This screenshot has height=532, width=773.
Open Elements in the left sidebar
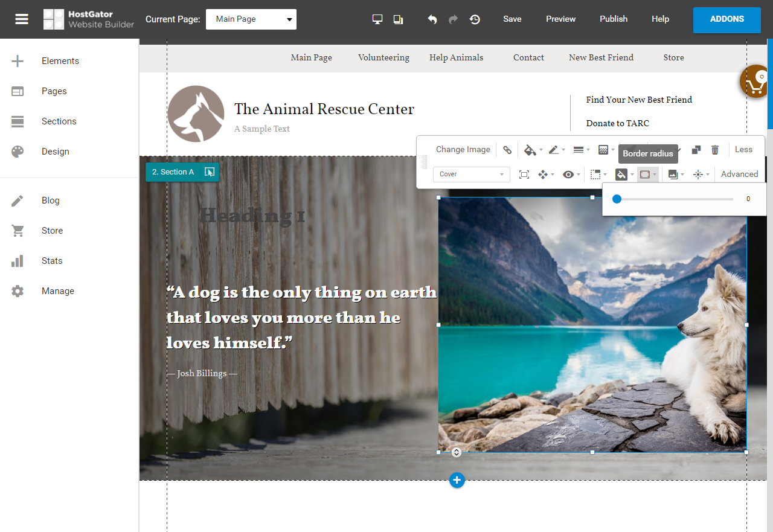tap(60, 61)
